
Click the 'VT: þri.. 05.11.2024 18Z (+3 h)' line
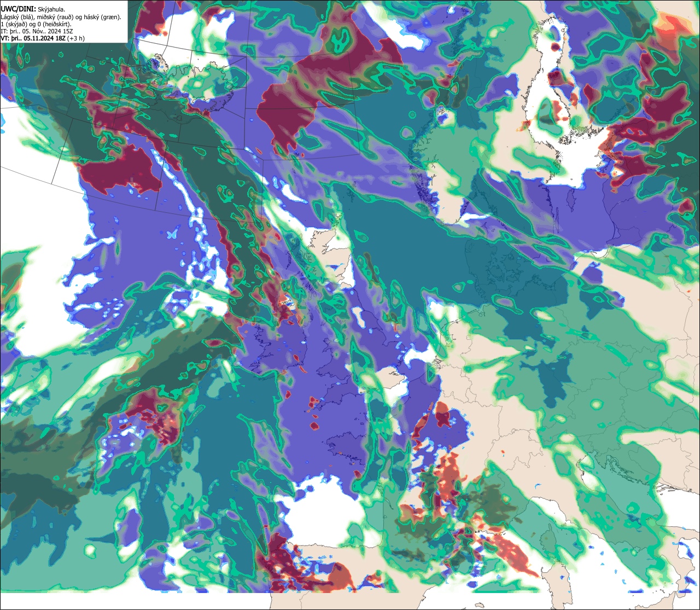click(43, 38)
